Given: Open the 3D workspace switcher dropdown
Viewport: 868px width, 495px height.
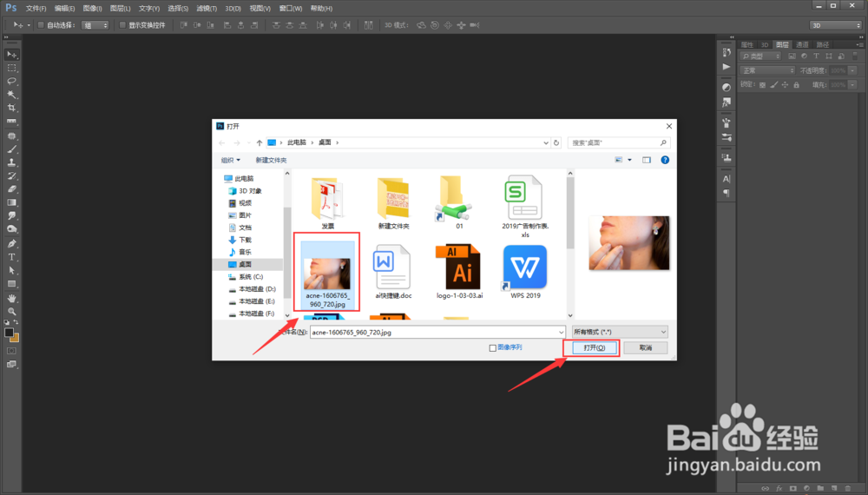Looking at the screenshot, I should (x=836, y=25).
